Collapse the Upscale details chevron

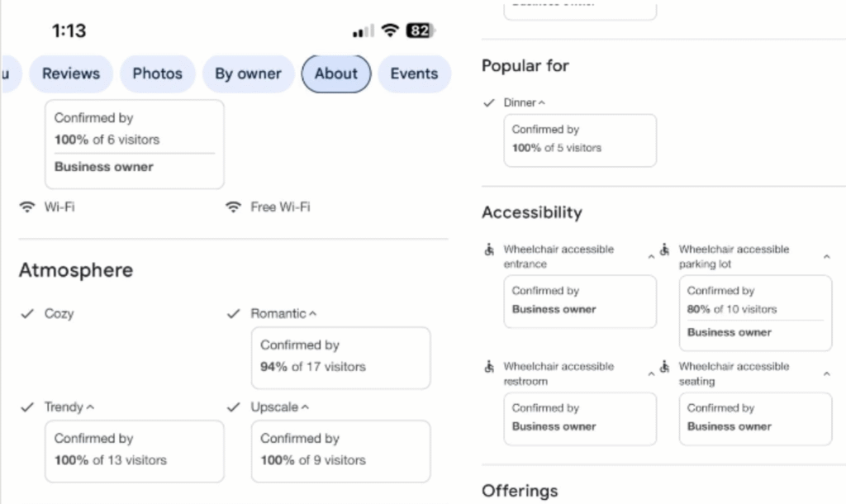tap(305, 408)
